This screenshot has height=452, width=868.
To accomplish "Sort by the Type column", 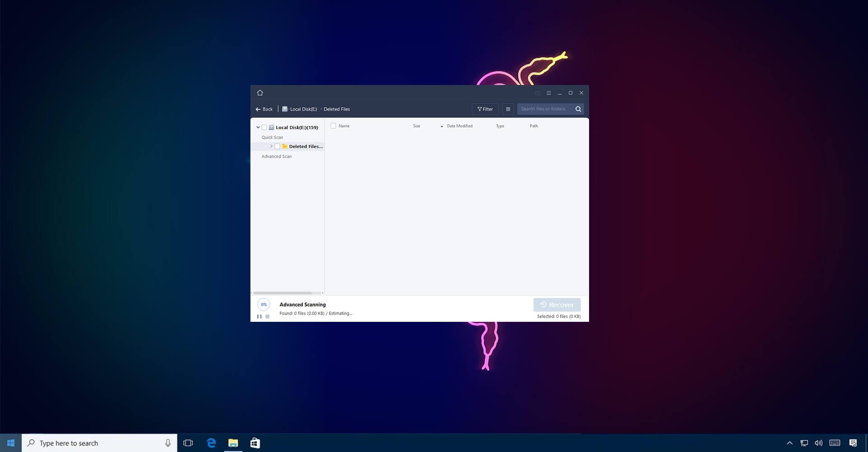I will tap(500, 126).
